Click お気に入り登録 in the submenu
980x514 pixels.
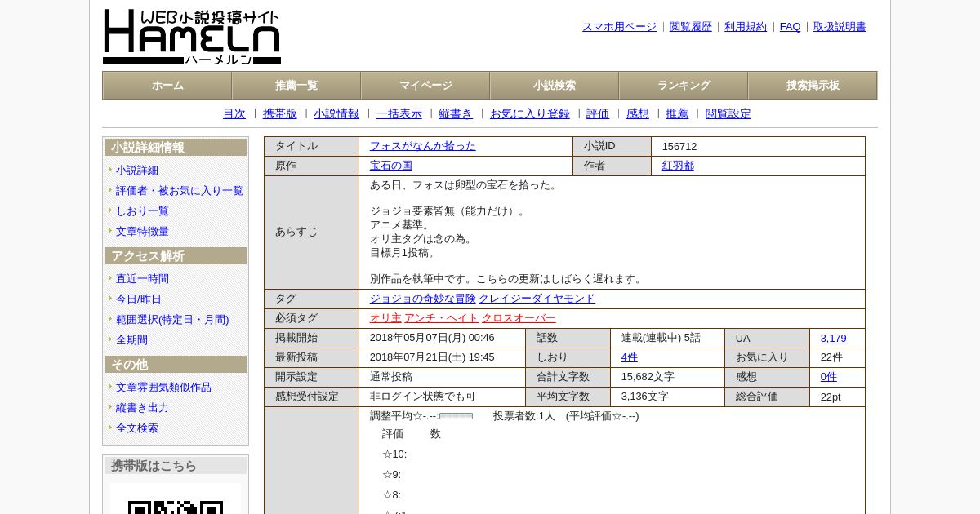530,114
